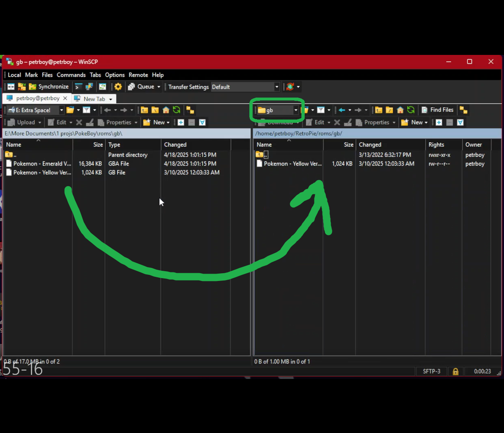This screenshot has width=504, height=433.
Task: Click the remote back navigation arrow
Action: tap(342, 110)
